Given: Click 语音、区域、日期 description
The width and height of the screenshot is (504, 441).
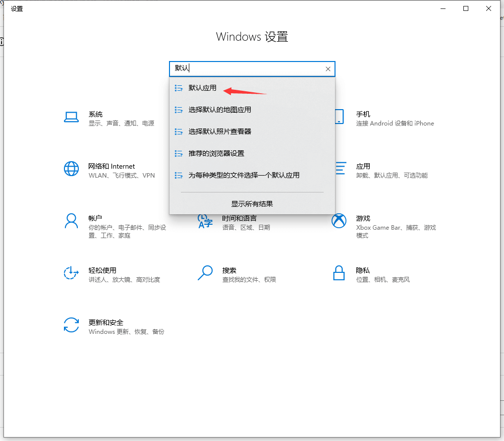Looking at the screenshot, I should (246, 227).
